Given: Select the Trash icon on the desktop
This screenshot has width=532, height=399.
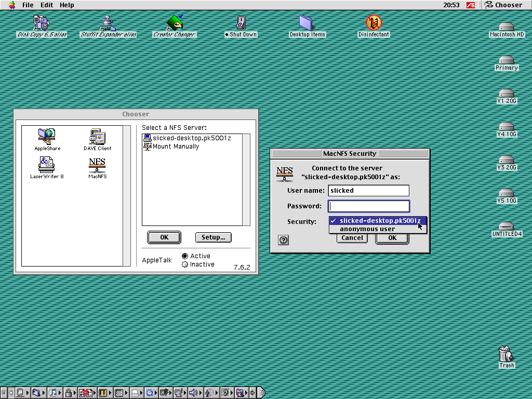Looking at the screenshot, I should coord(506,357).
